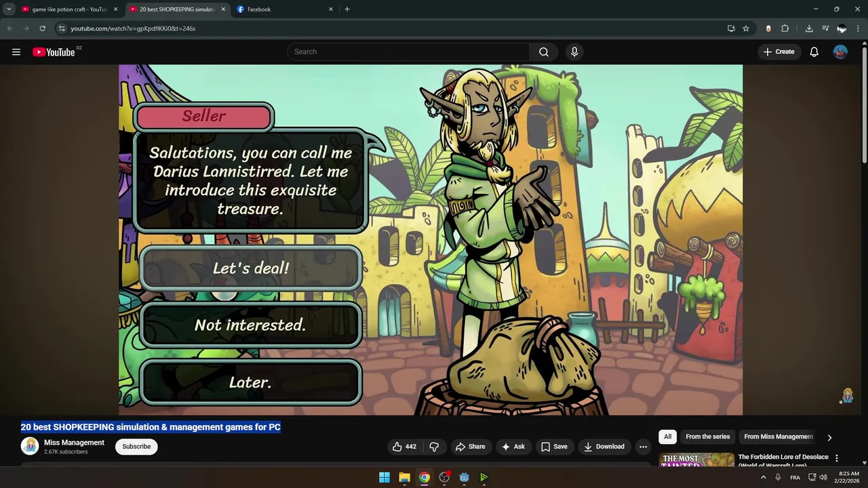This screenshot has width=868, height=488.
Task: Click the Ask button
Action: [x=513, y=447]
